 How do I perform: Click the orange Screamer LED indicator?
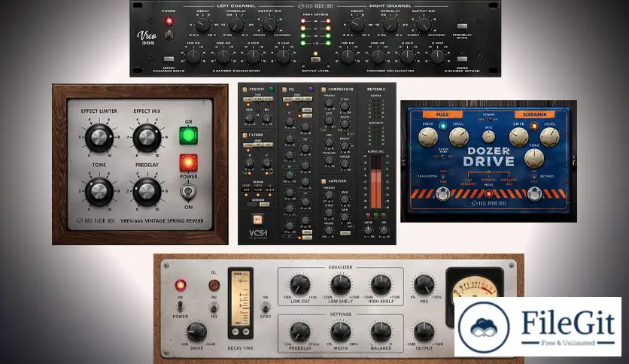[x=534, y=126]
